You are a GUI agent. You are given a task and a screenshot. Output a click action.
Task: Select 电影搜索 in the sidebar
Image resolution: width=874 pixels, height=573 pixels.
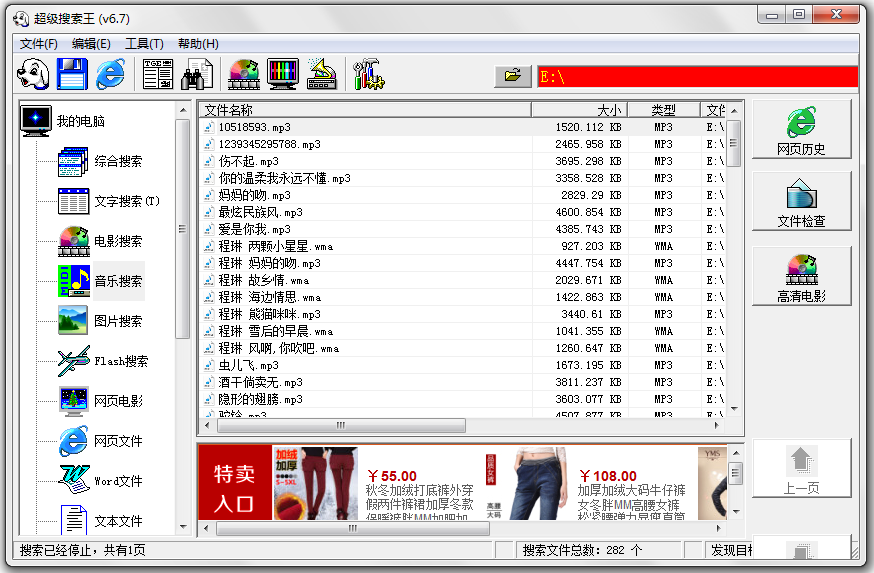[x=118, y=241]
